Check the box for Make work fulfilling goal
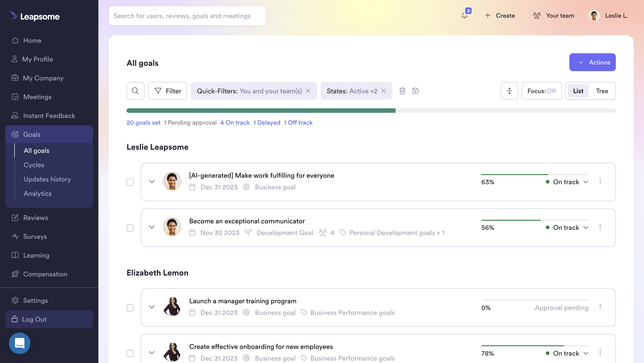 pyautogui.click(x=130, y=182)
